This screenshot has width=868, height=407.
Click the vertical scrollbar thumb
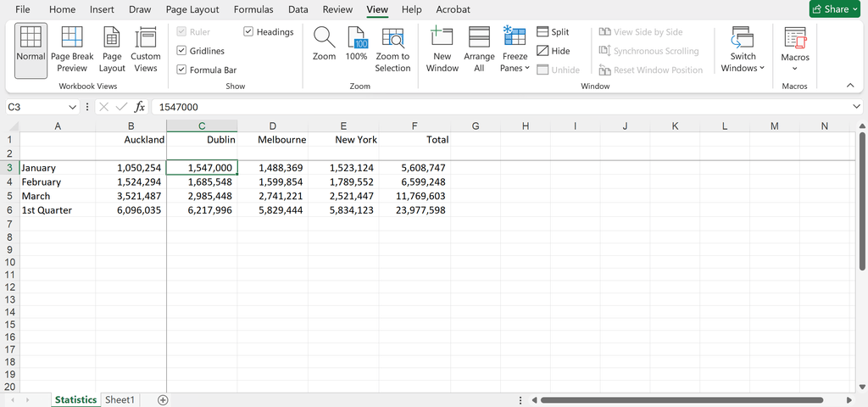point(862,200)
